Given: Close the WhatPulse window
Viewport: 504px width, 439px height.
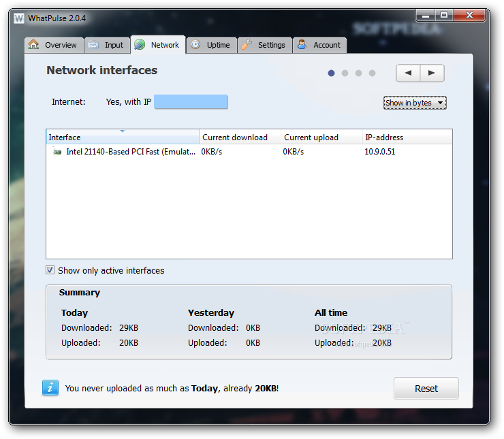Looking at the screenshot, I should pyautogui.click(x=469, y=16).
